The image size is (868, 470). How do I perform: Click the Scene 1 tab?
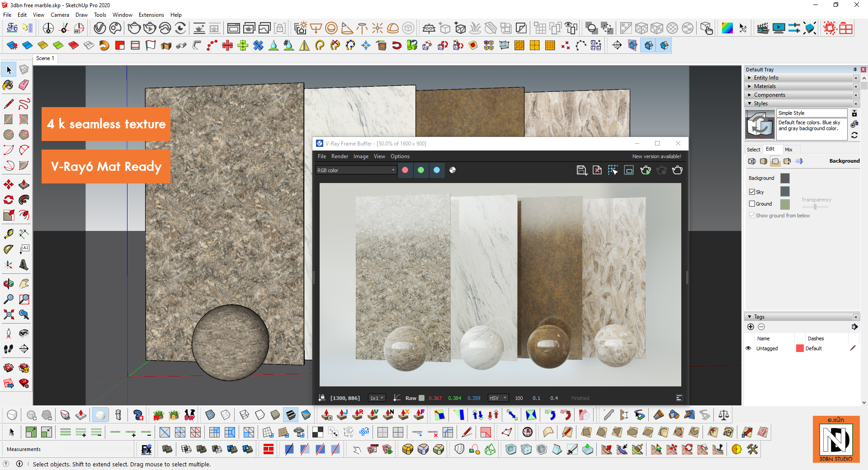coord(45,58)
